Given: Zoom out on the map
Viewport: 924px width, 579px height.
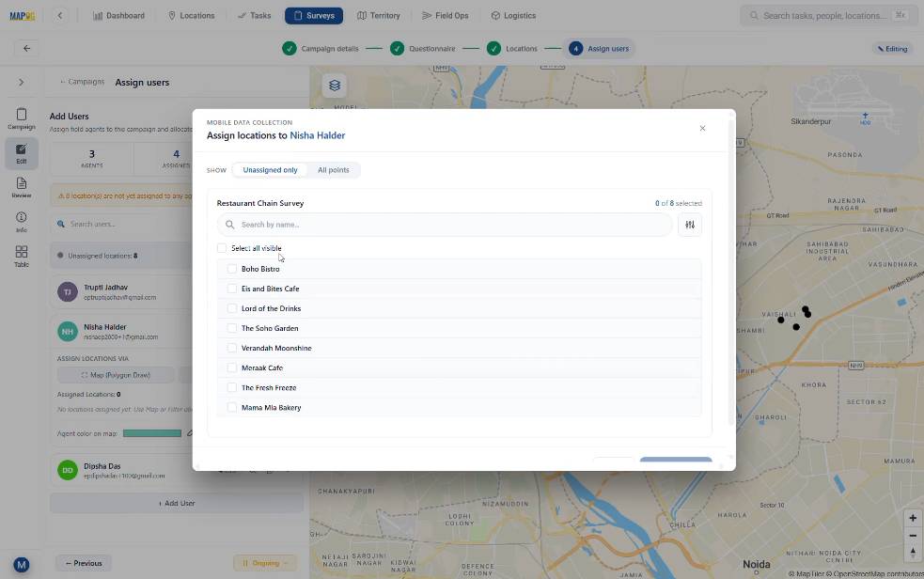Looking at the screenshot, I should [913, 536].
